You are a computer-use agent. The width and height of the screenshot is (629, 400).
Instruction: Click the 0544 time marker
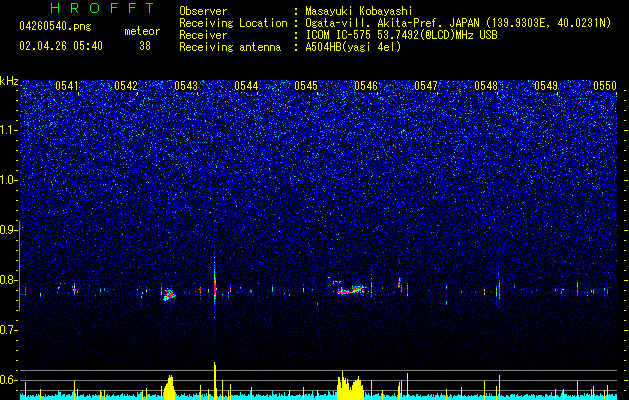click(x=246, y=86)
